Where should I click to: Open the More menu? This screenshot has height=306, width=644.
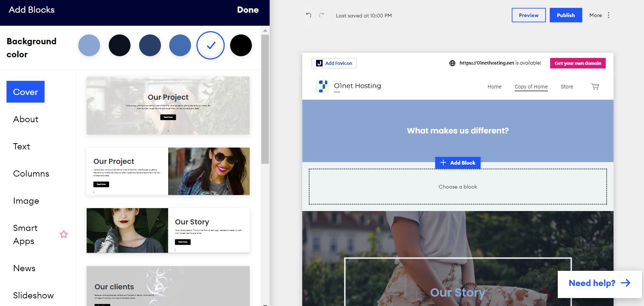[x=599, y=15]
